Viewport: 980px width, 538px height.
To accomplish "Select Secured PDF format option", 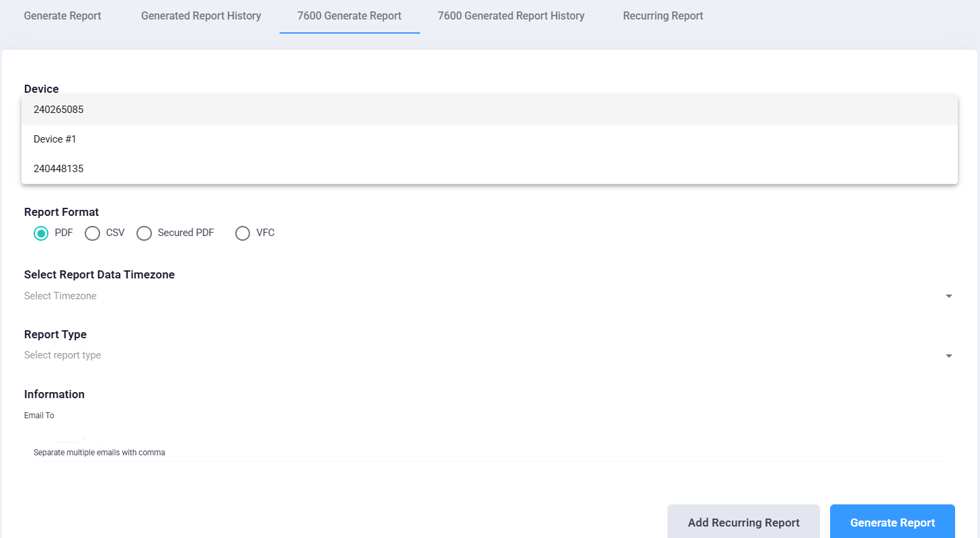I will tap(144, 233).
